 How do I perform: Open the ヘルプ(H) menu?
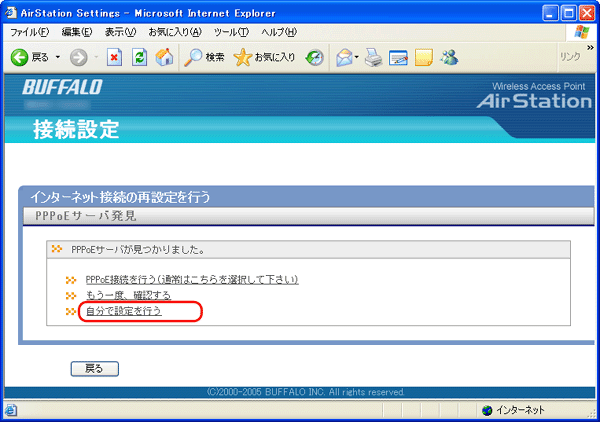(x=279, y=32)
